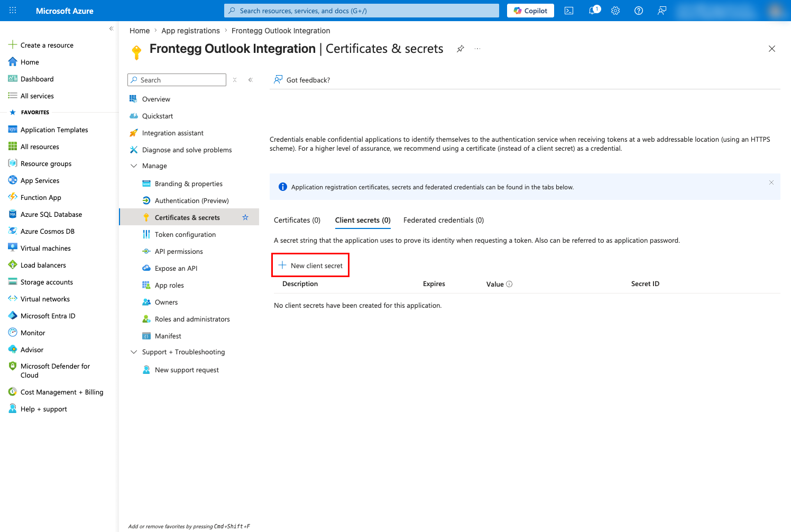Collapse the portal left sidebar

pos(111,29)
